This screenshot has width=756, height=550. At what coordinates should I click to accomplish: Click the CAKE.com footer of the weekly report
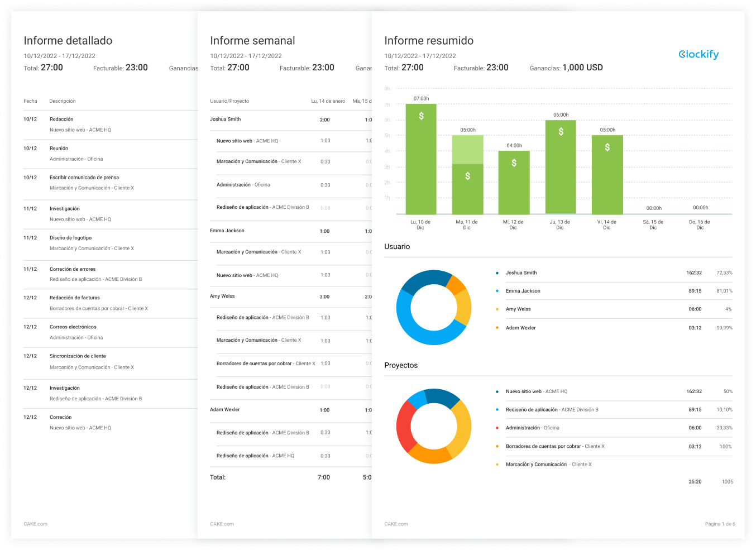222,524
